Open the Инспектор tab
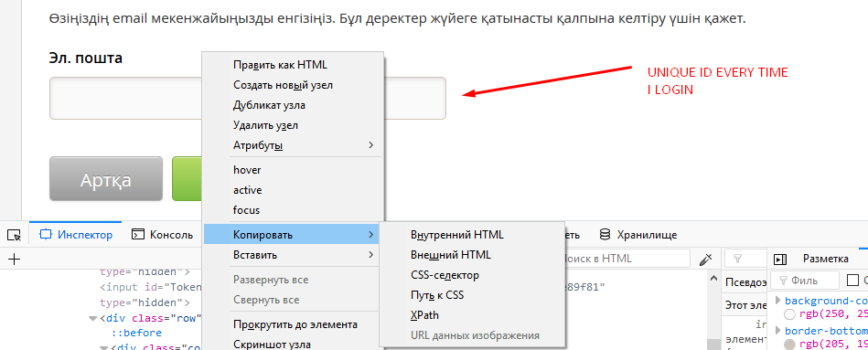This screenshot has width=868, height=350. coord(76,235)
